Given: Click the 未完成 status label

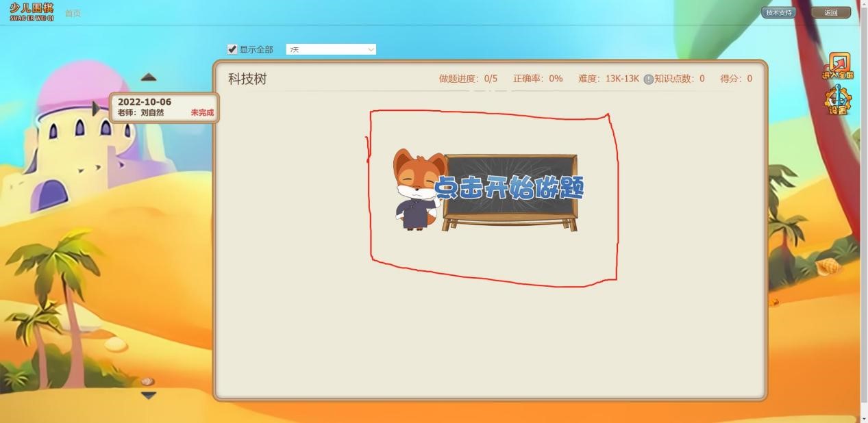Looking at the screenshot, I should (202, 113).
